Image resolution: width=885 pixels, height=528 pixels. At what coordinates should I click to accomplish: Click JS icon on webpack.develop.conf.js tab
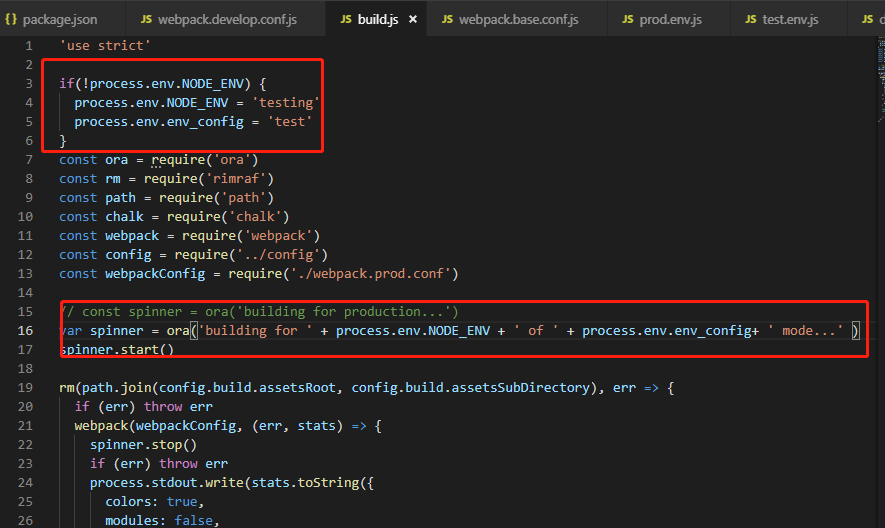tap(147, 19)
